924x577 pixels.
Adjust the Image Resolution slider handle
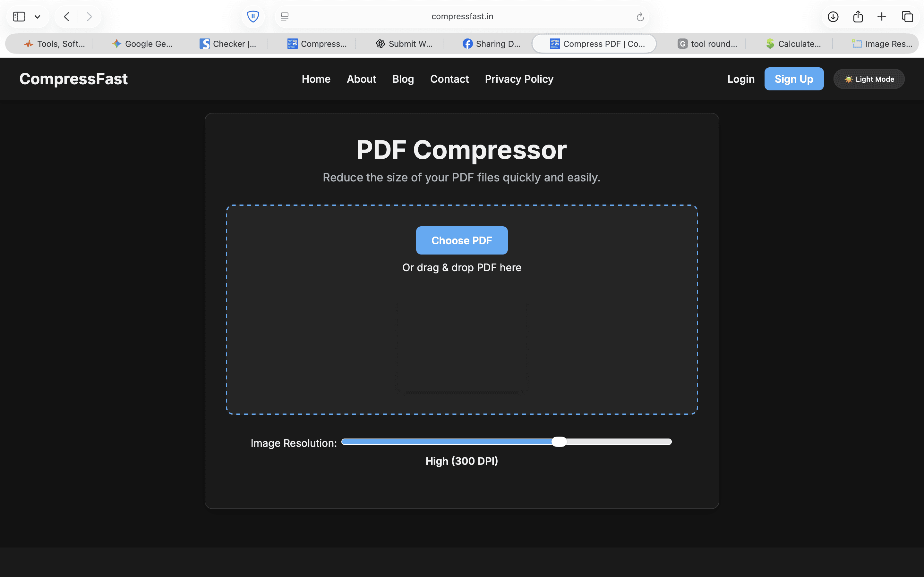[559, 441]
